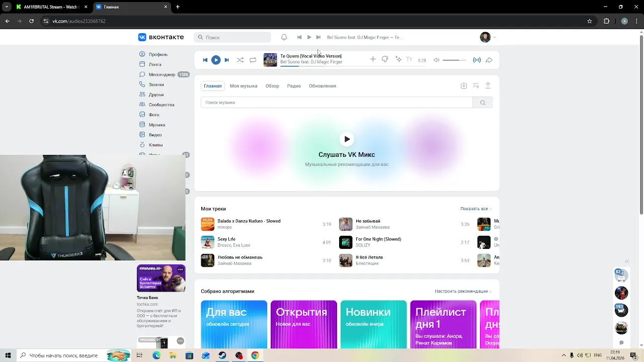644x362 pixels.
Task: Open Windows Start menu
Action: pos(8,355)
